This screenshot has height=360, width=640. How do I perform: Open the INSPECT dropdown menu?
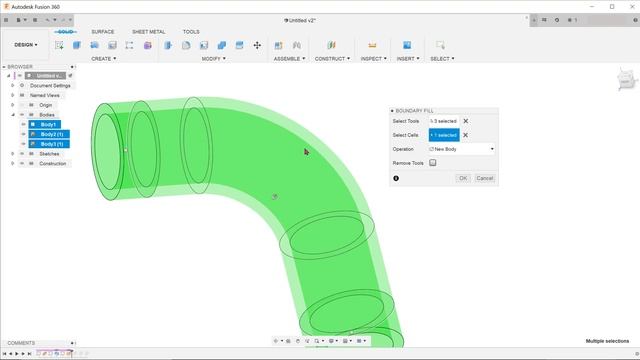coord(373,59)
